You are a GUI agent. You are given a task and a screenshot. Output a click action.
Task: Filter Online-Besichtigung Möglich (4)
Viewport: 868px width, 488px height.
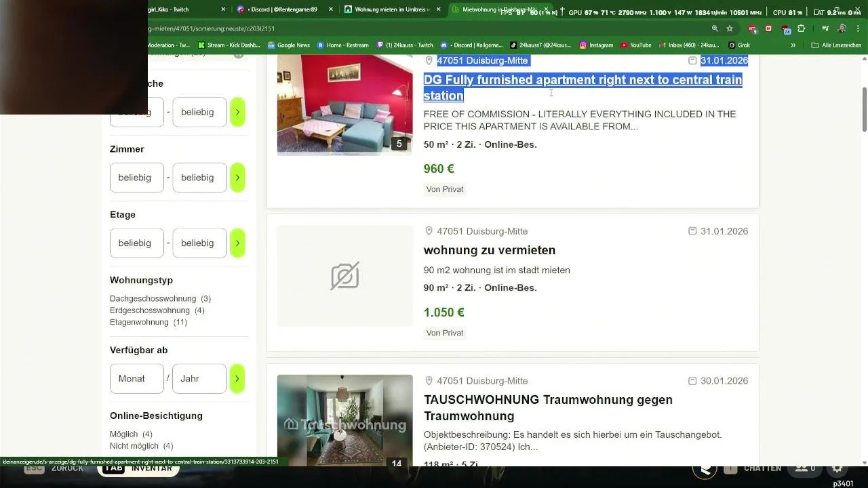pyautogui.click(x=131, y=434)
